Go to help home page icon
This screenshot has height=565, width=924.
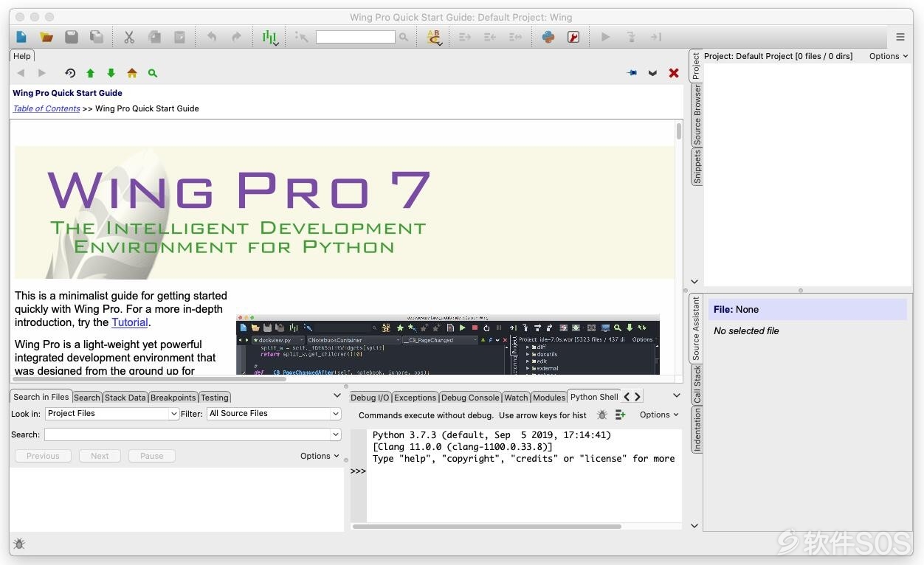132,73
